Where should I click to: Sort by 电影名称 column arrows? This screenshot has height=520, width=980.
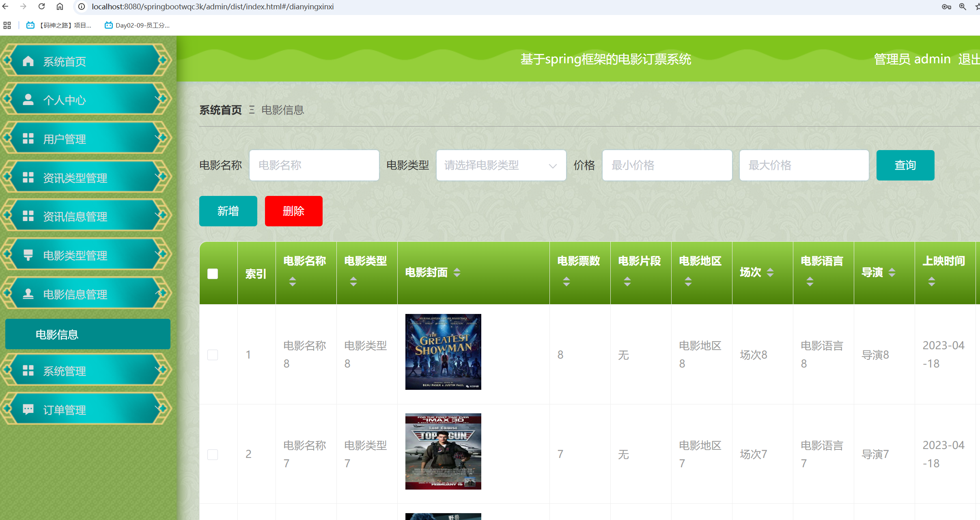(x=293, y=281)
